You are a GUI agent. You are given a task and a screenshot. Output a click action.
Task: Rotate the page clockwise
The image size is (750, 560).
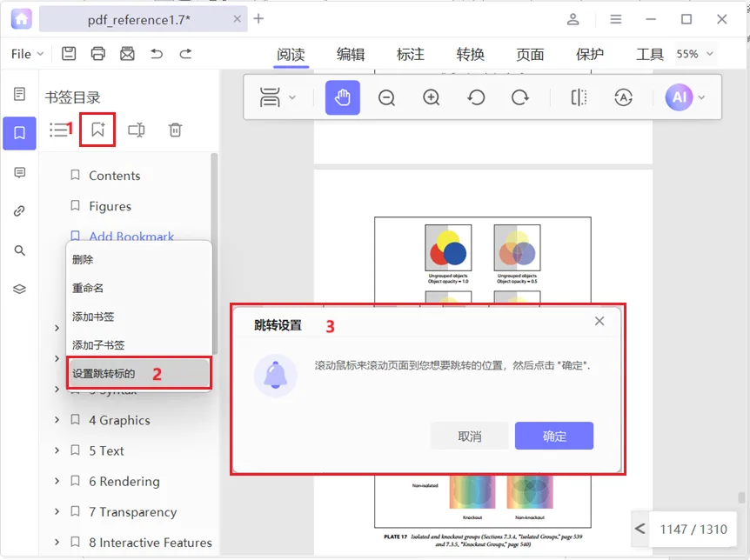click(520, 97)
